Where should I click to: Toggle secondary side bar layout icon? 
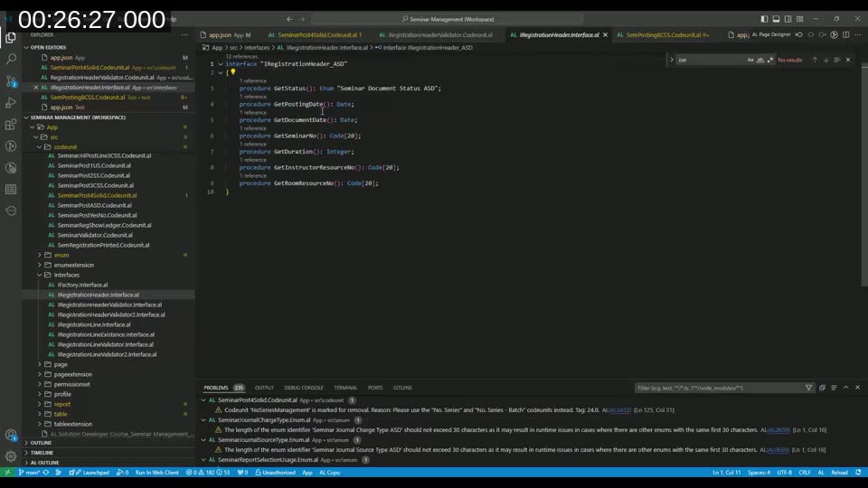pos(788,19)
